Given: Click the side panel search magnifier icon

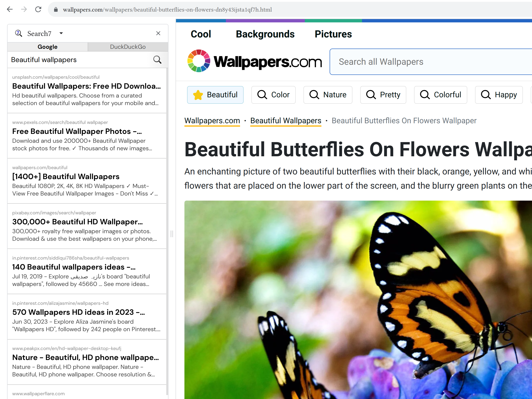Looking at the screenshot, I should point(157,60).
